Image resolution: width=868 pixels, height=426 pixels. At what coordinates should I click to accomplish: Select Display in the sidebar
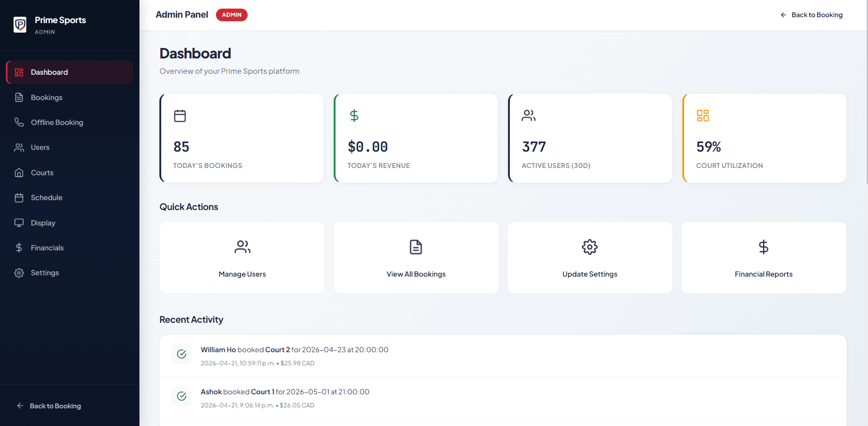tap(70, 223)
